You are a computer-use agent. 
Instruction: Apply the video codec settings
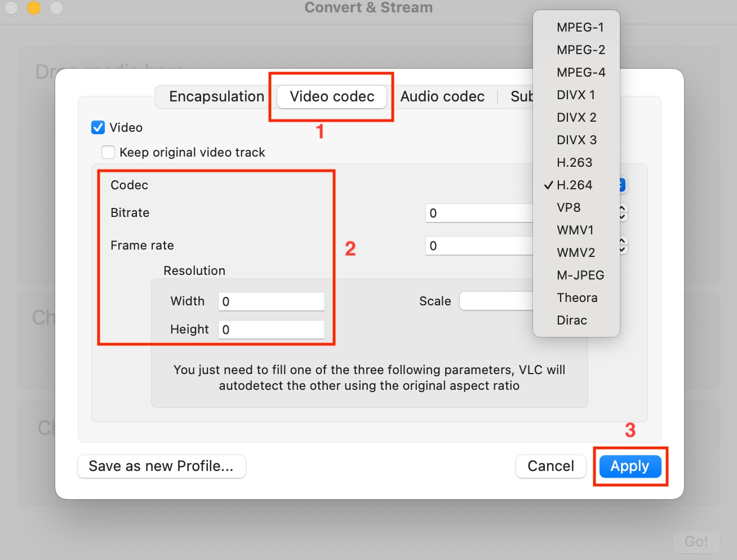click(630, 466)
